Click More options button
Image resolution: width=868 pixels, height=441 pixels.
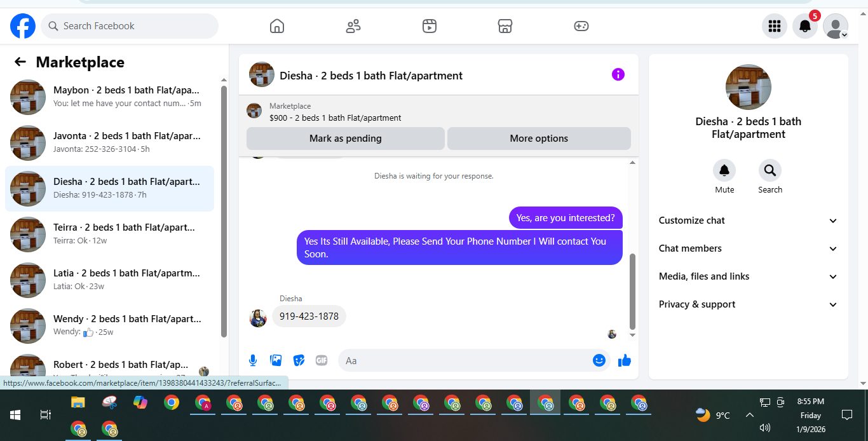(x=539, y=139)
